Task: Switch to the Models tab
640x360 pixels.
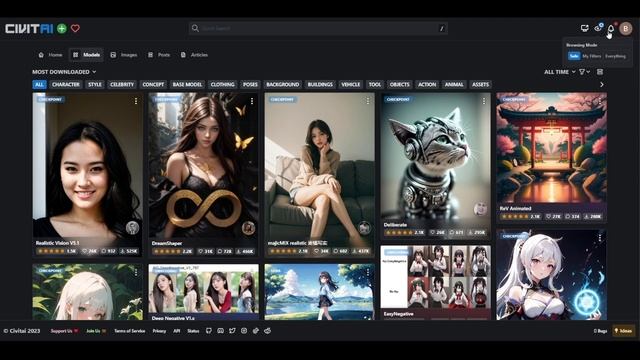Action: pos(86,55)
